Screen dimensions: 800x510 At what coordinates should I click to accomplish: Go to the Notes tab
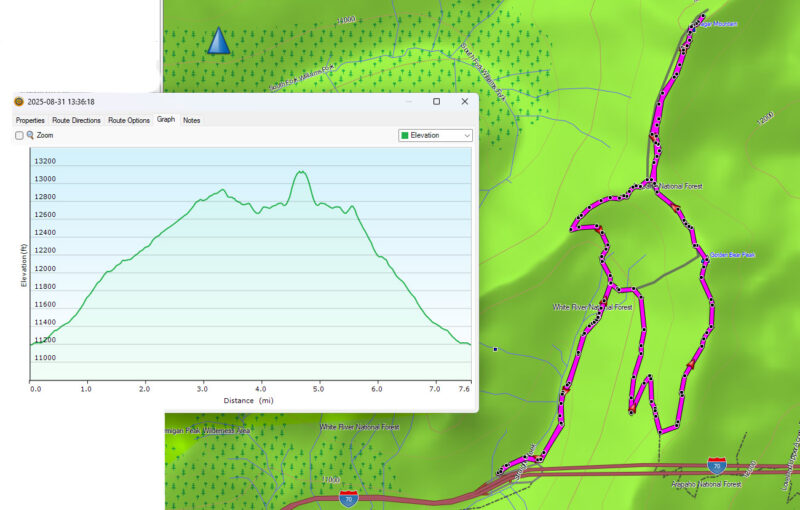(191, 120)
